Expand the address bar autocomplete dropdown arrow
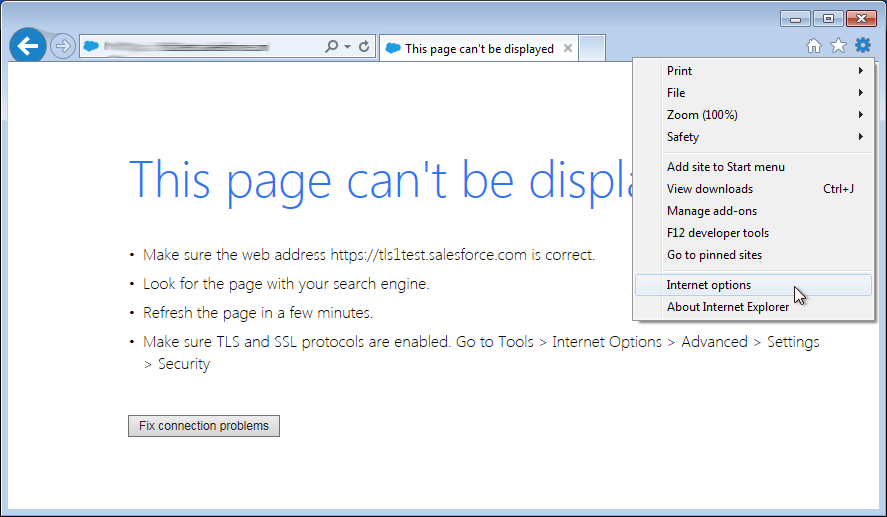Image resolution: width=887 pixels, height=517 pixels. [347, 47]
